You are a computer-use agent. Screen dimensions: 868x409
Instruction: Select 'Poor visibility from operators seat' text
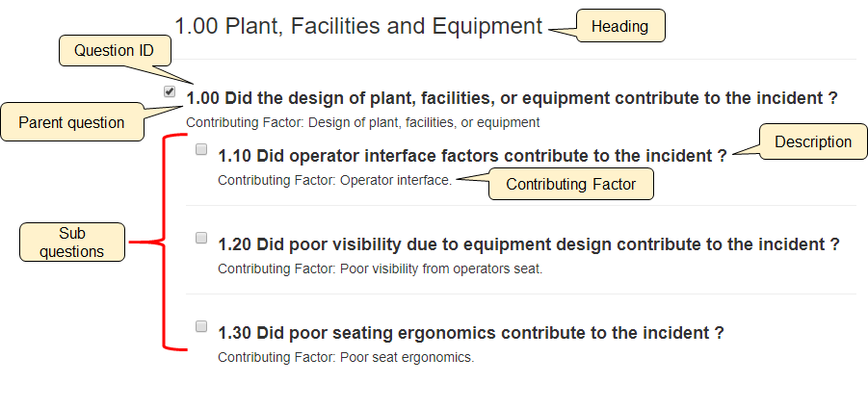(x=381, y=268)
